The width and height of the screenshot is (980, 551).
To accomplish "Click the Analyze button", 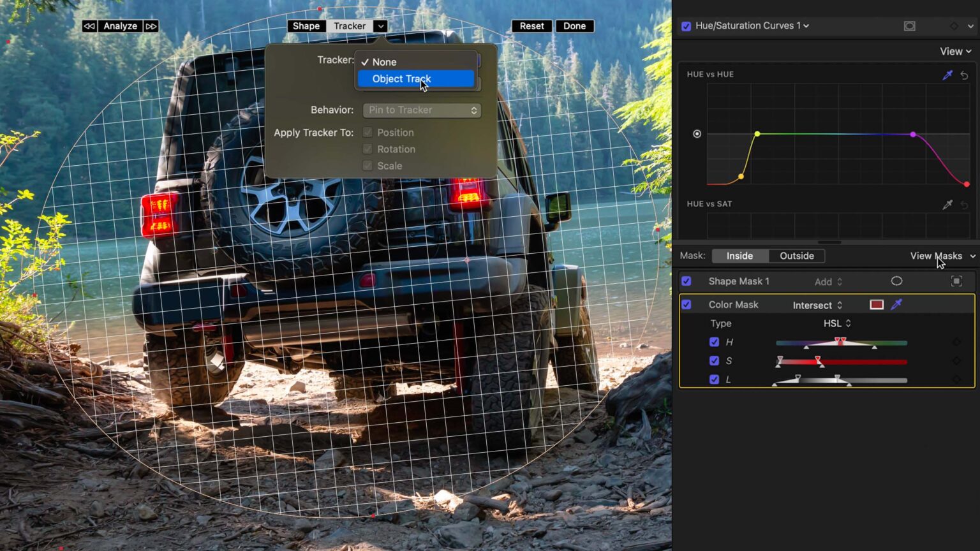I will [120, 26].
